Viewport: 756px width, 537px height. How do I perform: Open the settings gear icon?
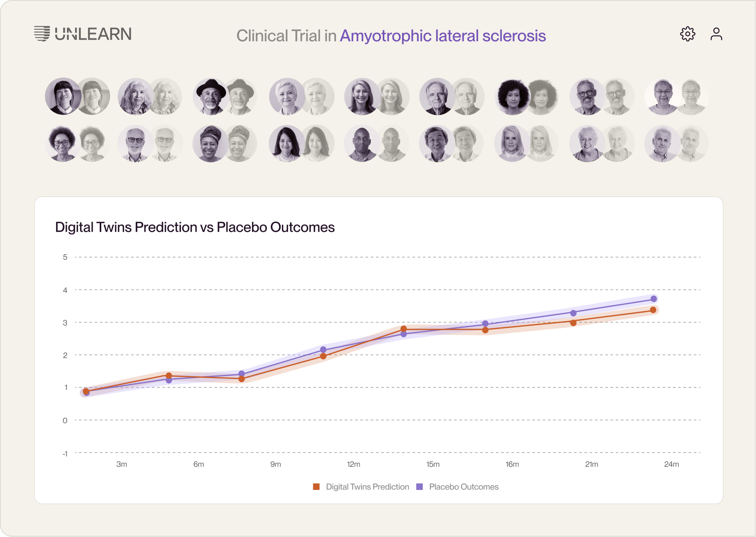pyautogui.click(x=687, y=34)
